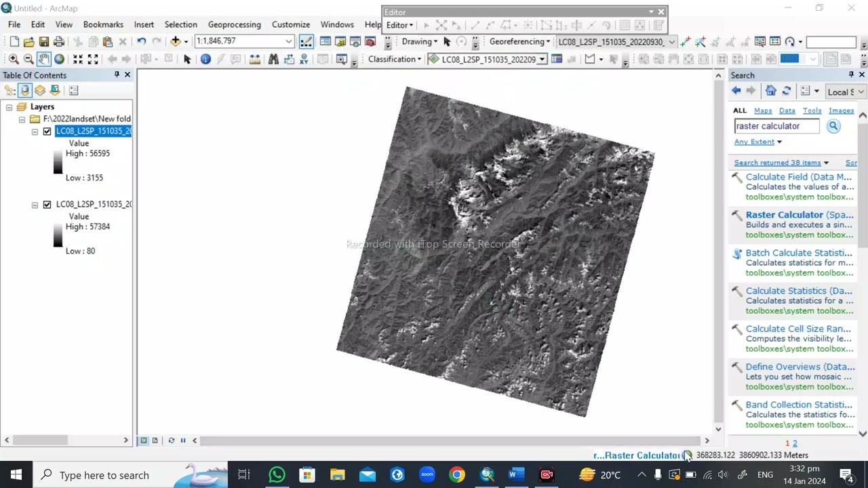List By Drawing Order in Table Of Contents
The image size is (868, 488).
click(x=9, y=90)
